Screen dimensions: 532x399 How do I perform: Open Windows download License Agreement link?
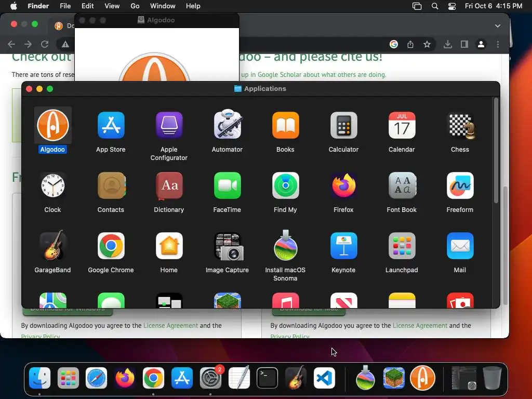click(x=170, y=325)
